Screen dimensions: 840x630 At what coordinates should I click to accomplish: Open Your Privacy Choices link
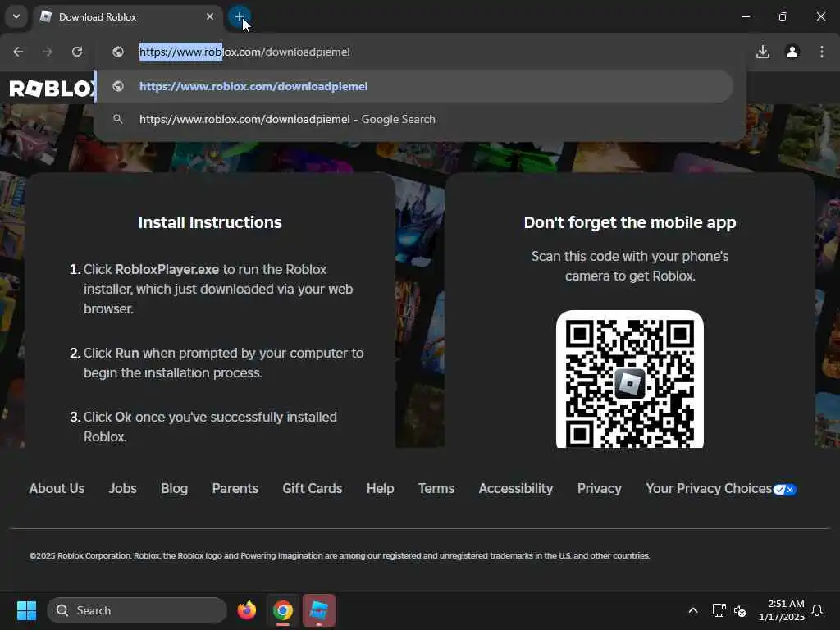point(709,489)
